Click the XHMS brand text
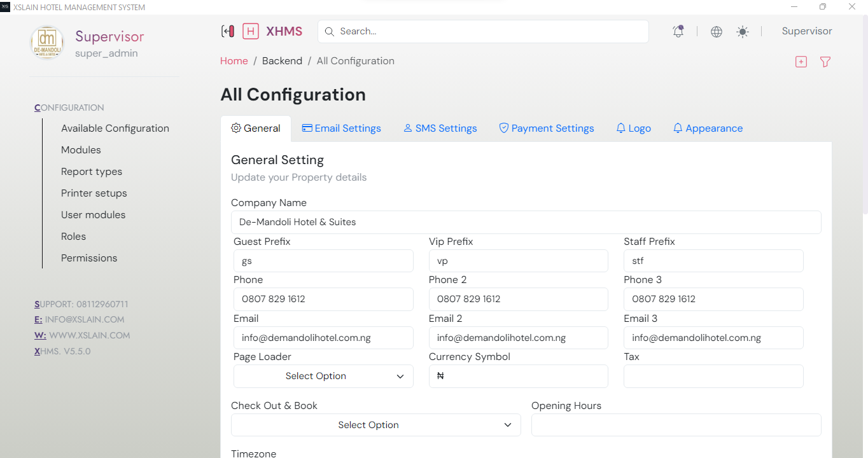868x458 pixels. point(284,31)
